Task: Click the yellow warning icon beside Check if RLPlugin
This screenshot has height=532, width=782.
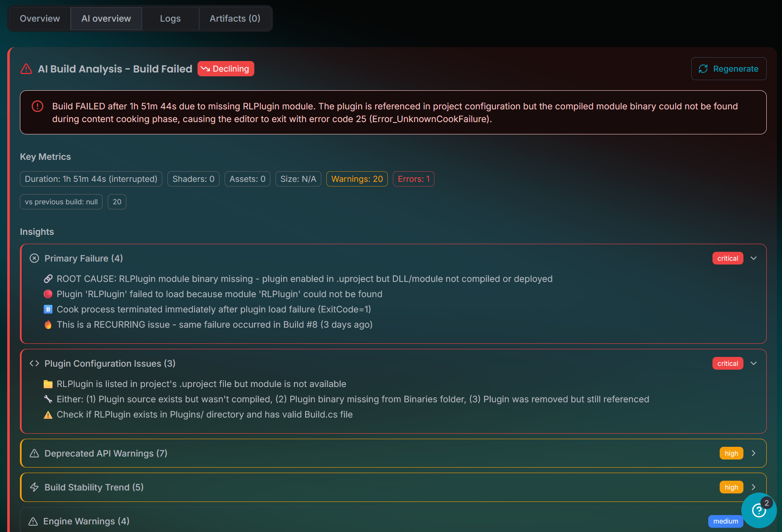Action: (48, 415)
